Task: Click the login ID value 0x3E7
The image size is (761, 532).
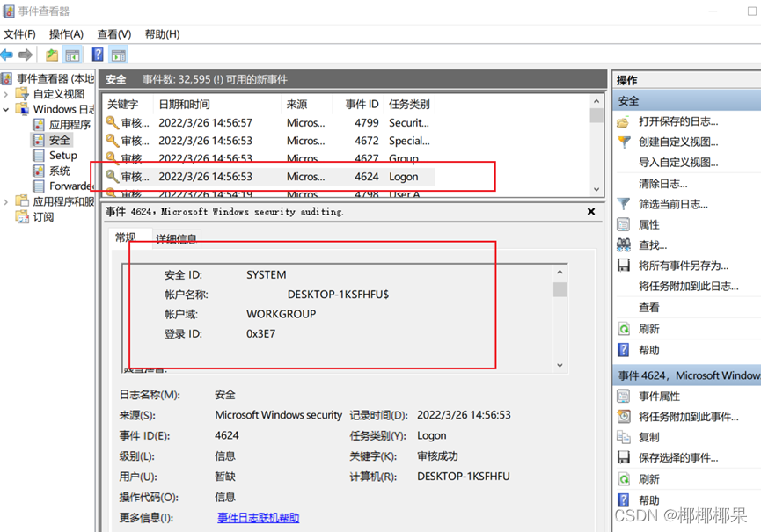Action: [260, 333]
